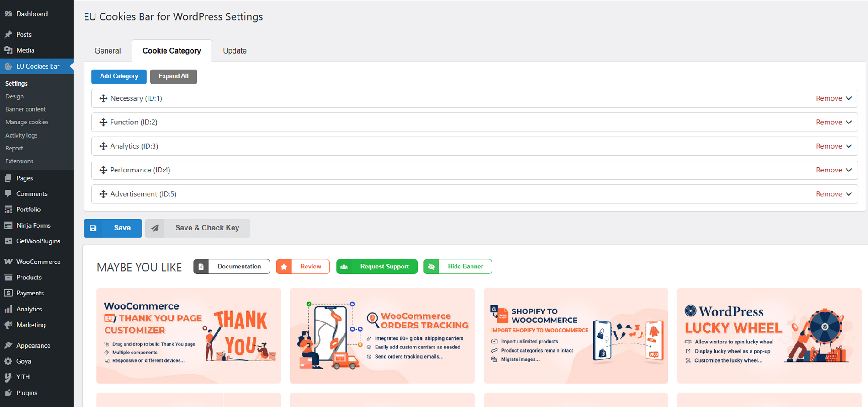Open the Extensions submenu item

point(19,161)
